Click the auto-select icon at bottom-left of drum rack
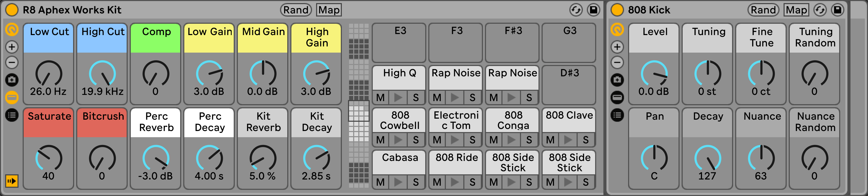The height and width of the screenshot is (196, 868). click(x=12, y=181)
